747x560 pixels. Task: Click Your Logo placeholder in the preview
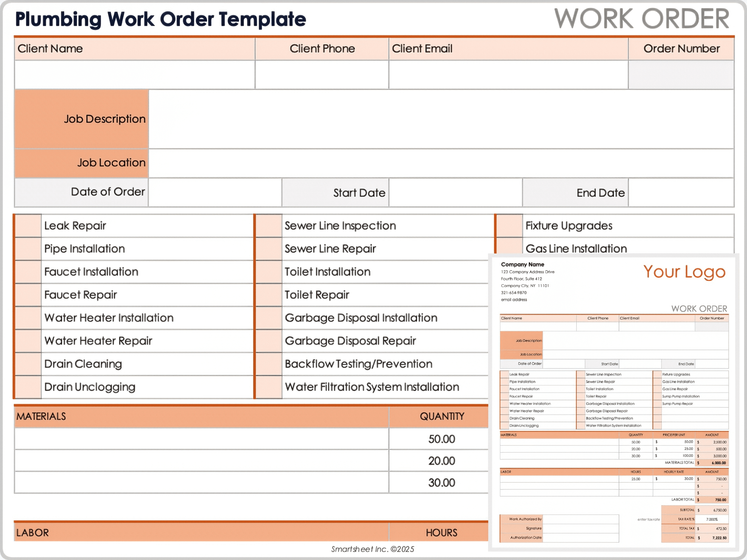684,272
